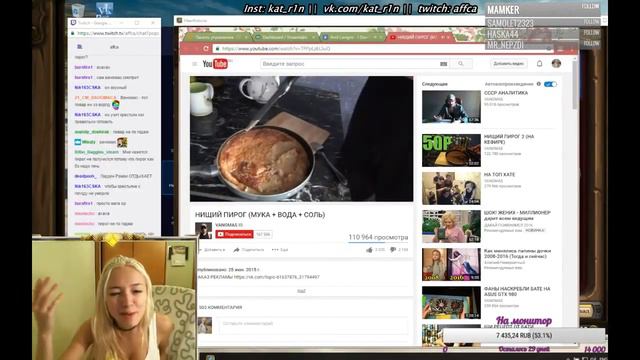Click the MR.NEPZDI follower name

point(505,45)
